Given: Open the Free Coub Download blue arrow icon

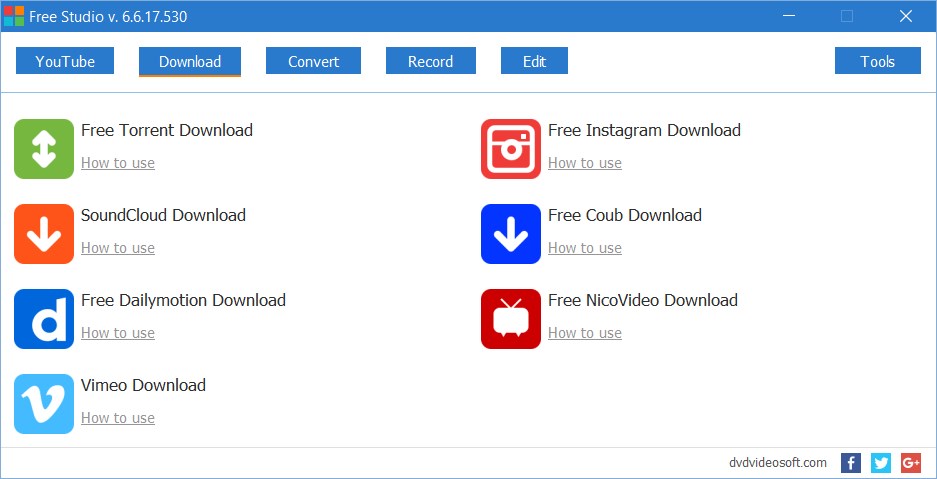Looking at the screenshot, I should click(x=511, y=234).
